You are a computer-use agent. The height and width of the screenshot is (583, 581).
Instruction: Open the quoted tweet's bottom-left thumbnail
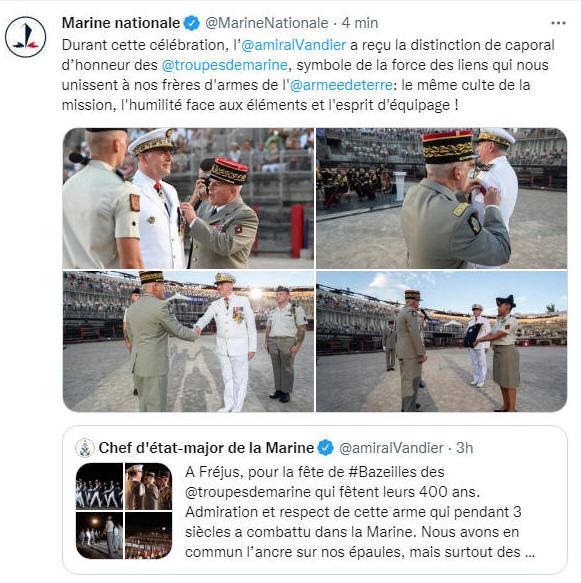pyautogui.click(x=99, y=535)
